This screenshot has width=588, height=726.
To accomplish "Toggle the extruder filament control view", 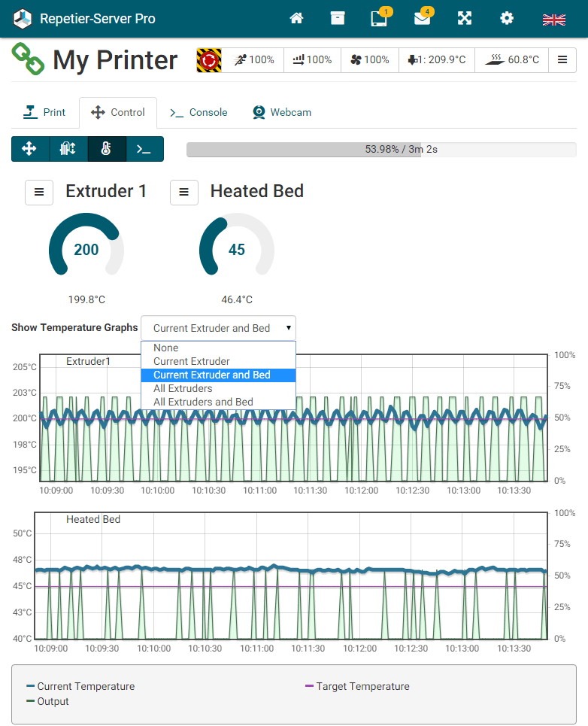I will pos(68,149).
